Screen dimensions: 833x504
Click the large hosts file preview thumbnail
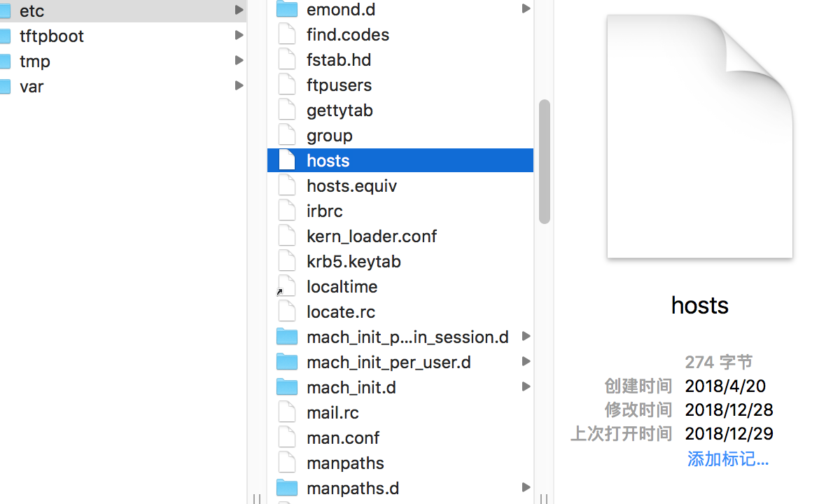[700, 136]
